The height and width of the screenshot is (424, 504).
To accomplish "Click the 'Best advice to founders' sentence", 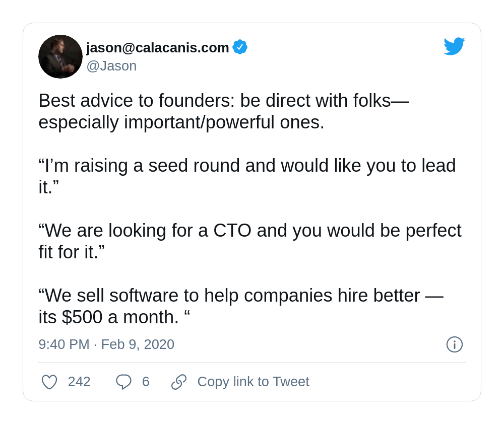I will (x=224, y=101).
